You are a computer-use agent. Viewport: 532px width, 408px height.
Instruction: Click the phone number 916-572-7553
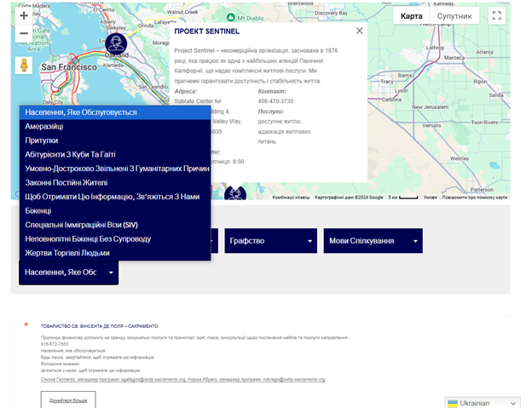click(55, 344)
